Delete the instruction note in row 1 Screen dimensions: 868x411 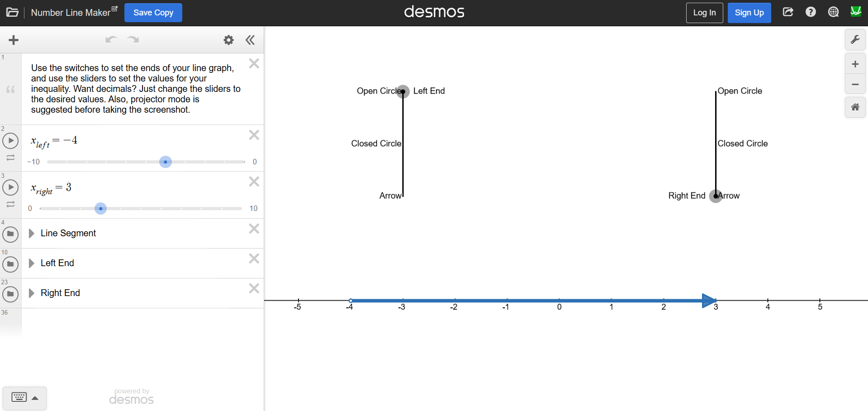(254, 63)
